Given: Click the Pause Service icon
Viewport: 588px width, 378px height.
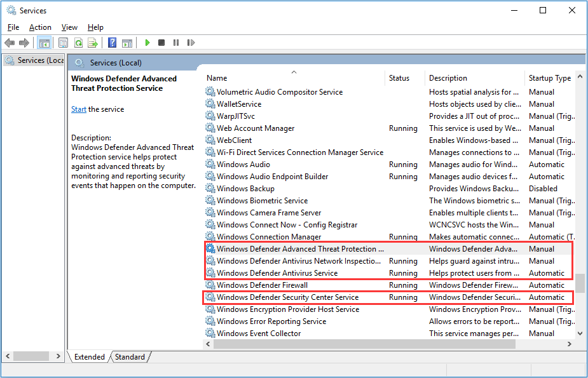Looking at the screenshot, I should click(176, 43).
